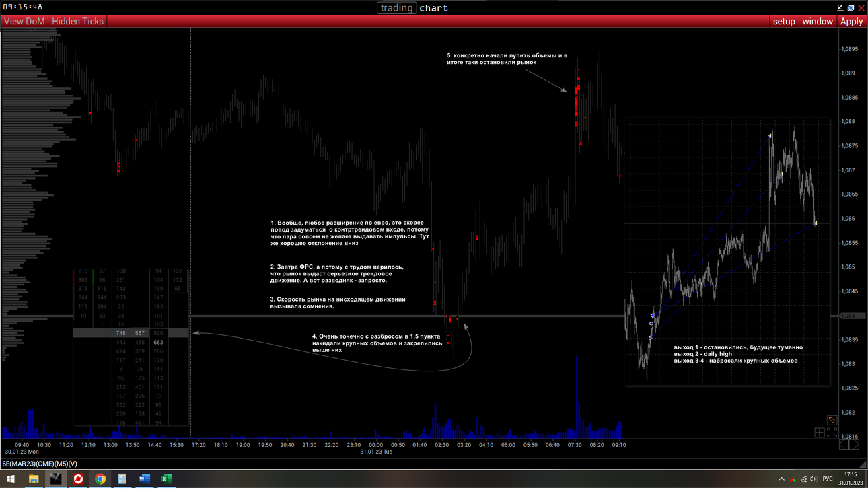Screen dimensions: 868x496
Task: Click resize grip at window bottom-right corner
Action: (x=863, y=466)
